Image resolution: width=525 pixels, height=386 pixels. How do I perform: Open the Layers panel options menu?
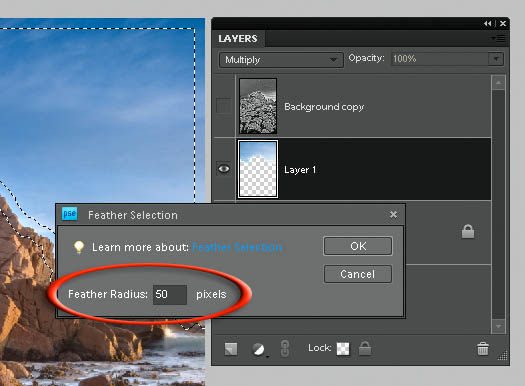coord(499,39)
